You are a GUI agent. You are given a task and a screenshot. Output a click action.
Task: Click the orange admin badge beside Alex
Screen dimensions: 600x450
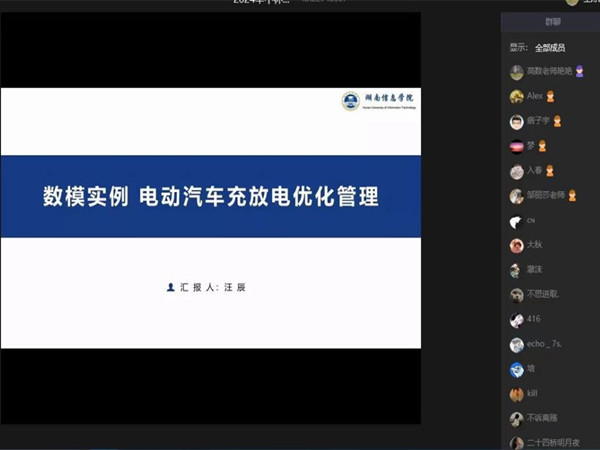pyautogui.click(x=550, y=96)
